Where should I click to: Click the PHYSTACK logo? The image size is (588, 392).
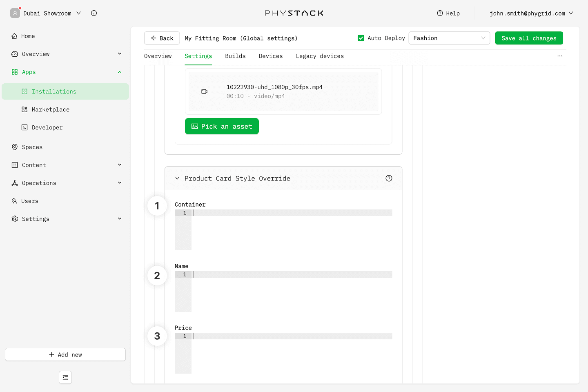294,13
